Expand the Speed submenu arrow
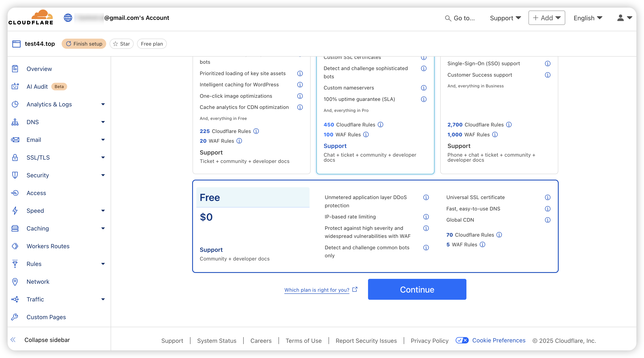The height and width of the screenshot is (358, 644). click(103, 211)
